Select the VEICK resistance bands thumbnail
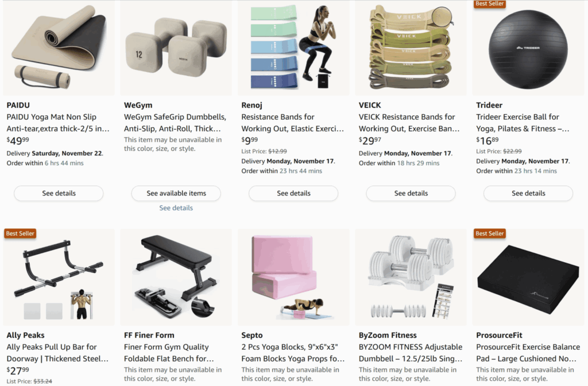The image size is (588, 386). [411, 48]
